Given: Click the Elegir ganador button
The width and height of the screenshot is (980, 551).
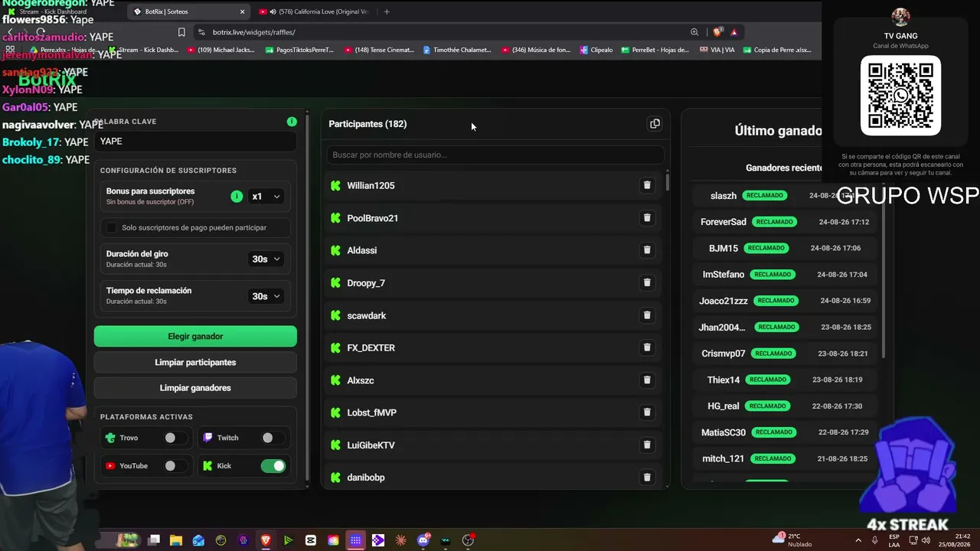Looking at the screenshot, I should coord(195,336).
